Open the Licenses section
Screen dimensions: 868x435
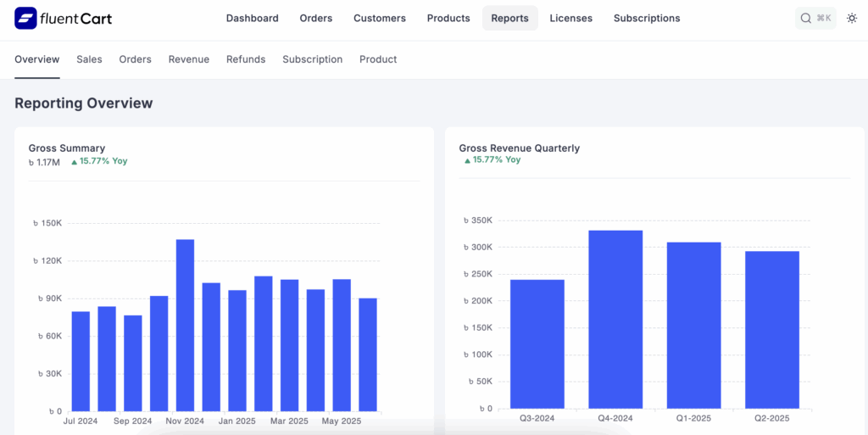(x=570, y=18)
